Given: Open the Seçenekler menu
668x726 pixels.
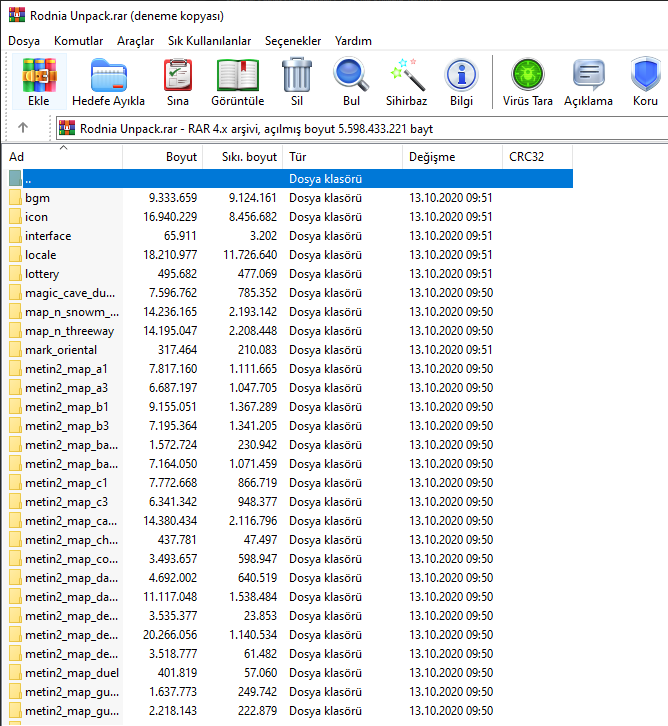Looking at the screenshot, I should pos(293,41).
